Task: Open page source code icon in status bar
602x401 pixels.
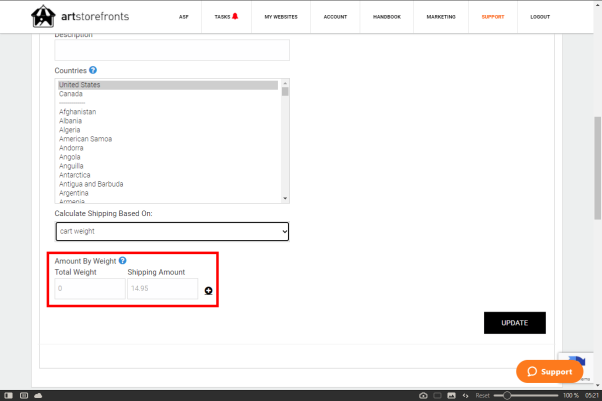Action: click(465, 396)
